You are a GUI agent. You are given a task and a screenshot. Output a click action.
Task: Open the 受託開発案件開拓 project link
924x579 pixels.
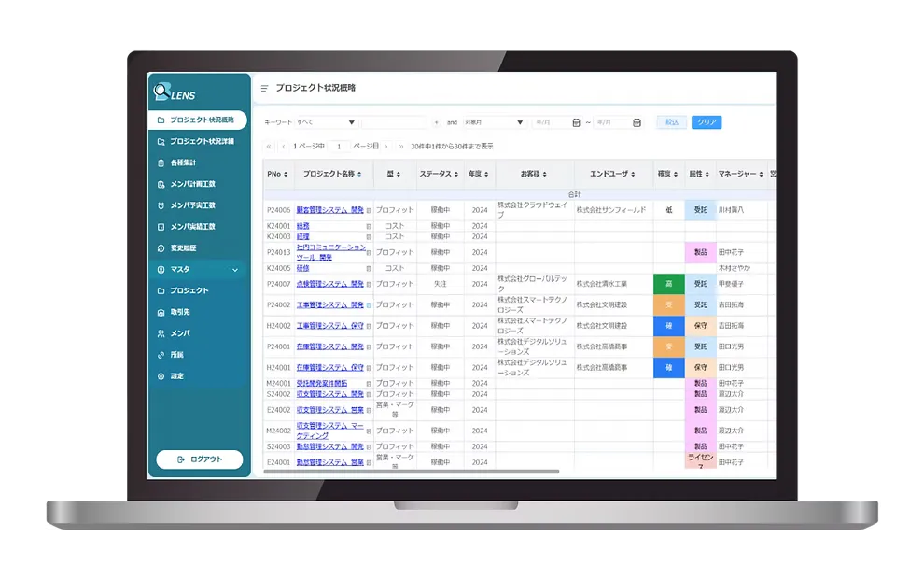click(322, 383)
